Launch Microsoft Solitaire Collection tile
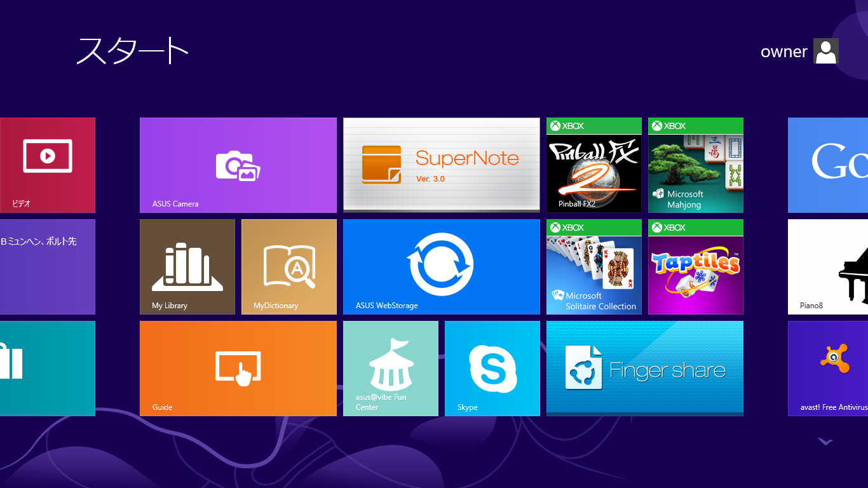Image resolution: width=868 pixels, height=488 pixels. click(594, 267)
